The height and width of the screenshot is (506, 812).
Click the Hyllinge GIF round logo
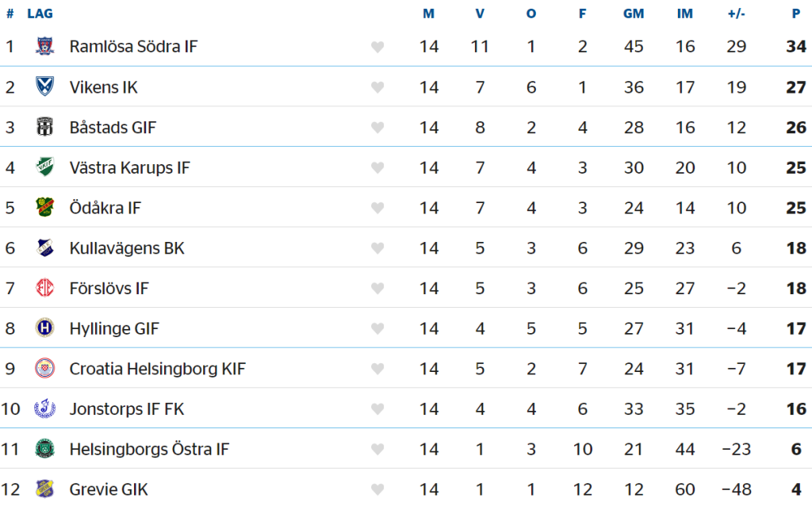click(44, 328)
